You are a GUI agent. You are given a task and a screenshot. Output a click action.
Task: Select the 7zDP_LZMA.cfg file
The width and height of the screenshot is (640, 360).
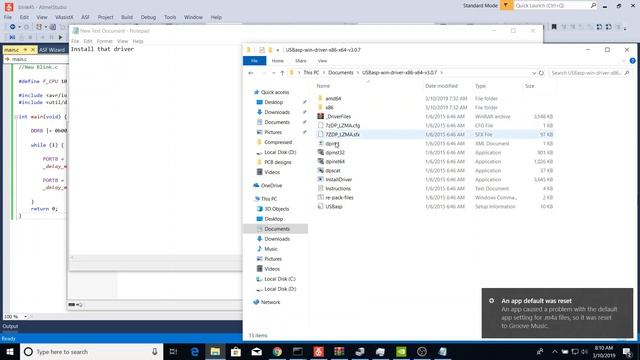[342, 125]
